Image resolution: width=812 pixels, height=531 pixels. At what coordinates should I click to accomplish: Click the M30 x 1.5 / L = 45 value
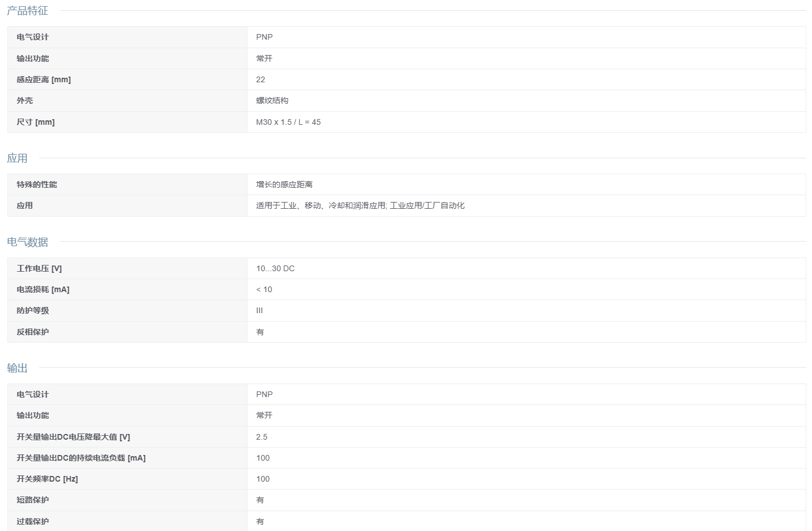[x=288, y=122]
